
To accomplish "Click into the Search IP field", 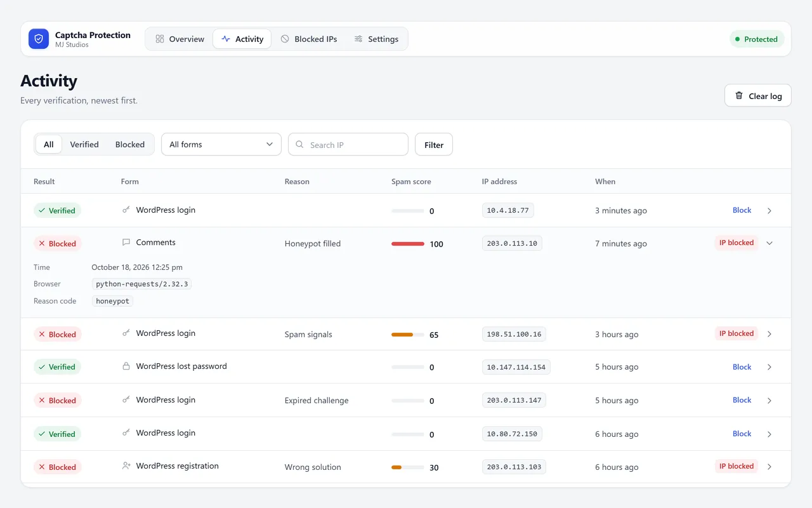I will pyautogui.click(x=348, y=144).
